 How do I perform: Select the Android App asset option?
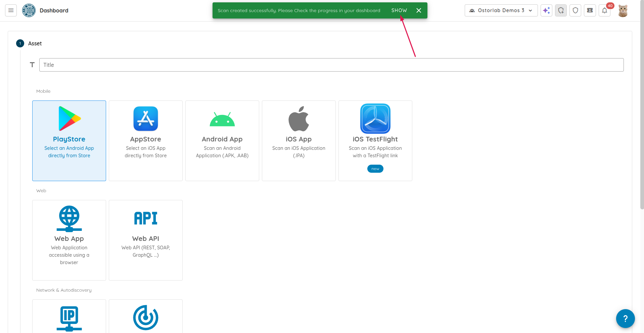222,140
